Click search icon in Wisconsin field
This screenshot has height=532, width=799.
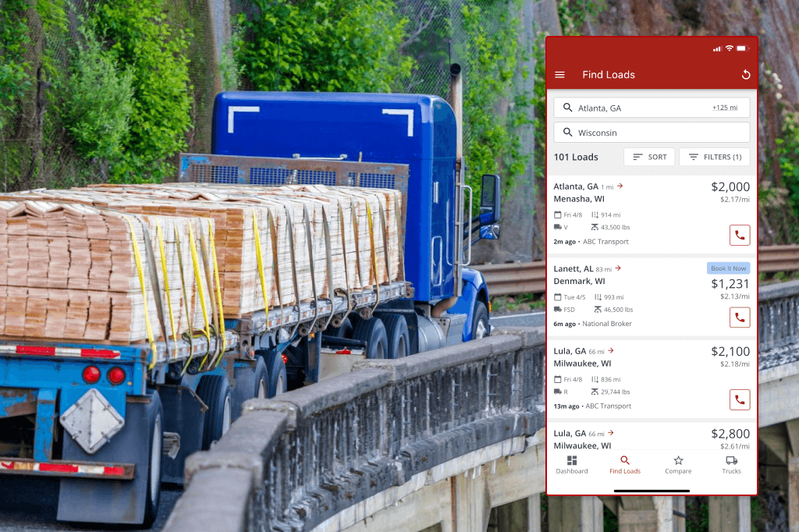(x=567, y=133)
